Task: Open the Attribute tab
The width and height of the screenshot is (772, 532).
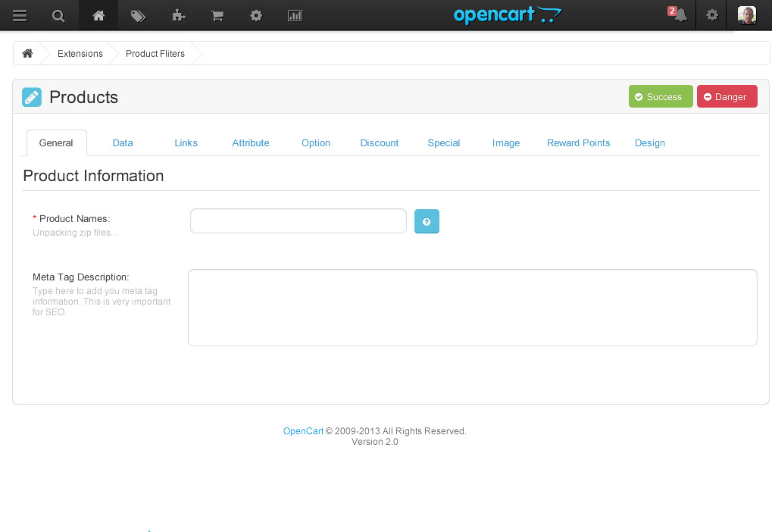Action: pos(251,142)
